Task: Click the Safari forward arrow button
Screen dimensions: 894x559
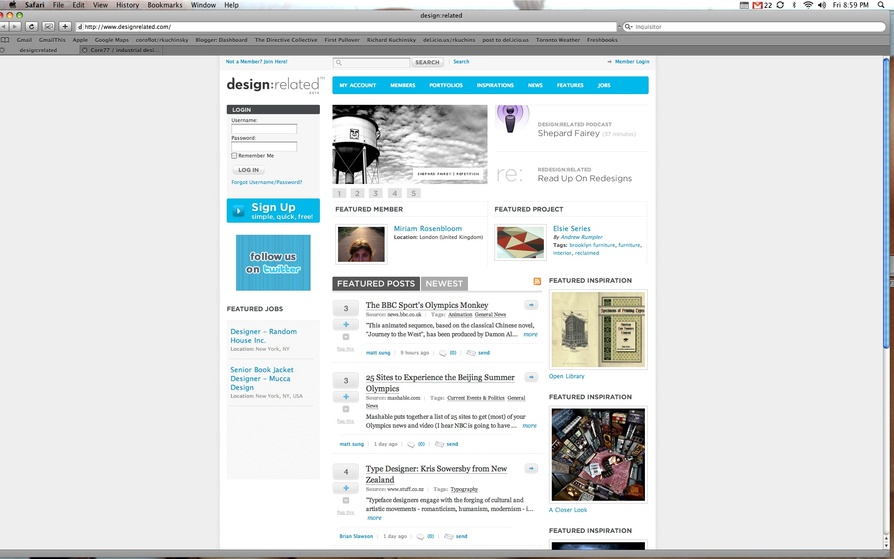Action: [15, 27]
